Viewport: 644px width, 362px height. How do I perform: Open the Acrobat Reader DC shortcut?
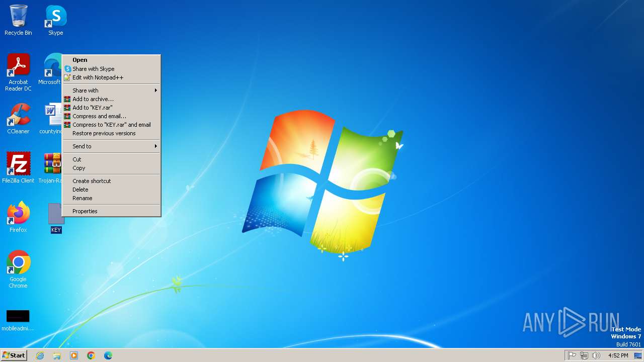(x=18, y=72)
